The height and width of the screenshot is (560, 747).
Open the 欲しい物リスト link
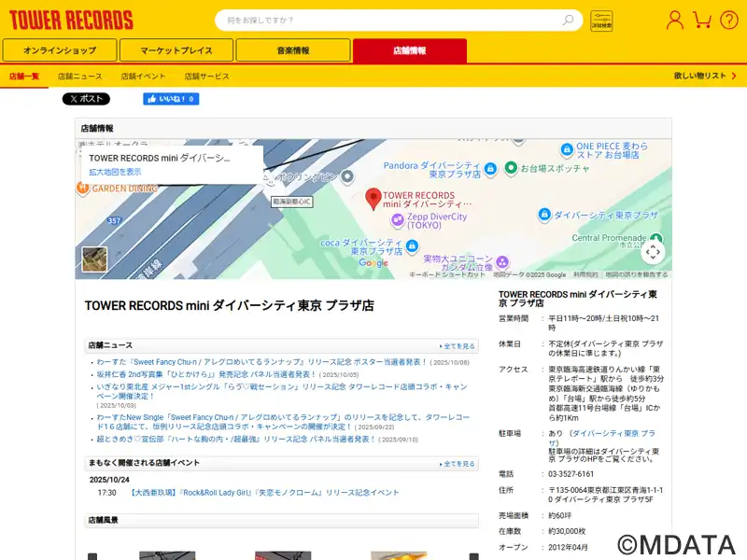click(705, 76)
